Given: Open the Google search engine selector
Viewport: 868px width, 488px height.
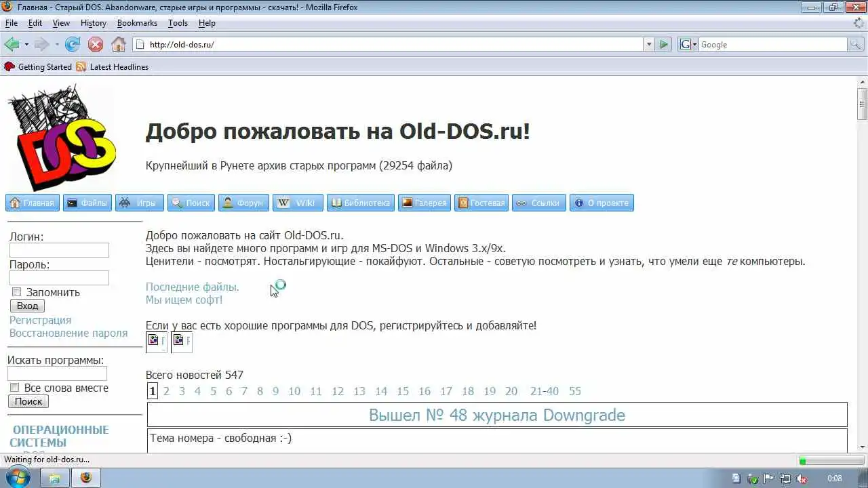Looking at the screenshot, I should (x=687, y=45).
